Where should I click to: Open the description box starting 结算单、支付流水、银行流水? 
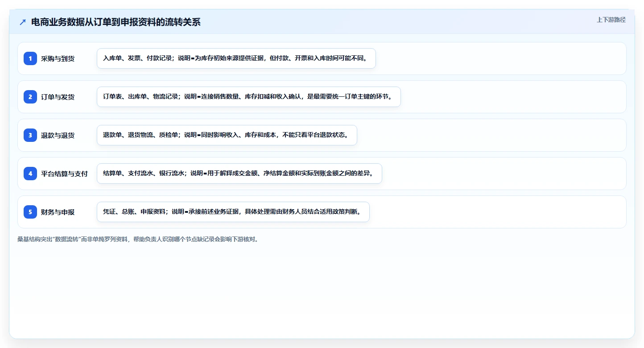(x=239, y=174)
